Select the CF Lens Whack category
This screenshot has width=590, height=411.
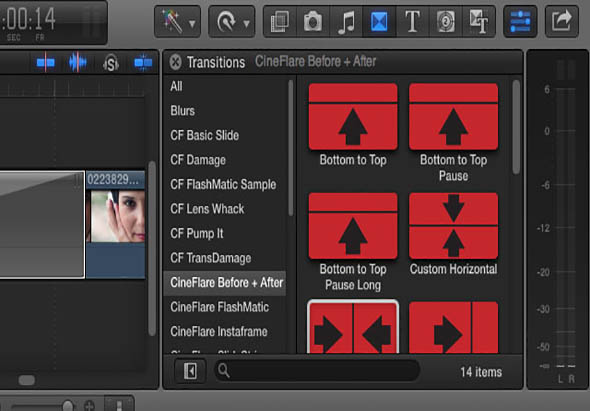(225, 209)
